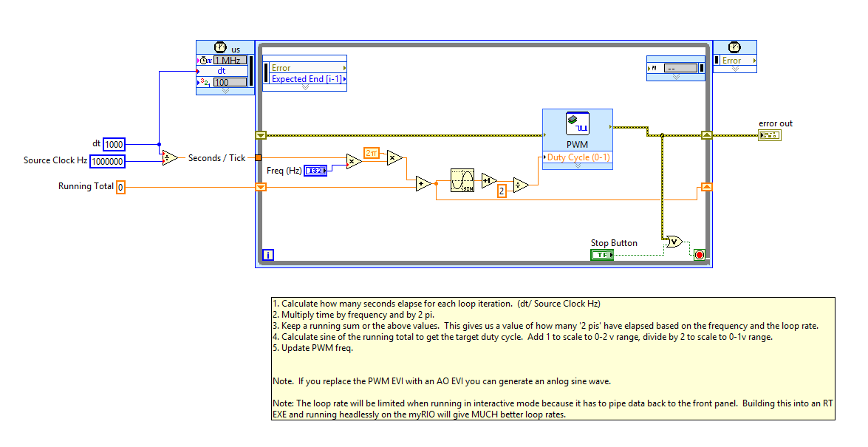The width and height of the screenshot is (868, 447).
Task: Select the Error terminal in the left data node
Action: pyautogui.click(x=308, y=67)
